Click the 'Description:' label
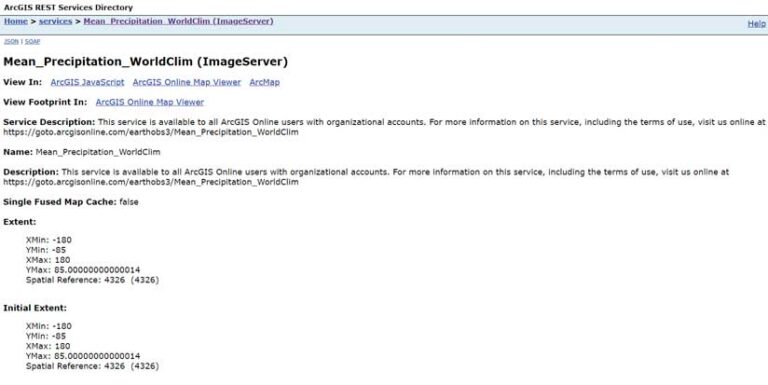 point(31,172)
